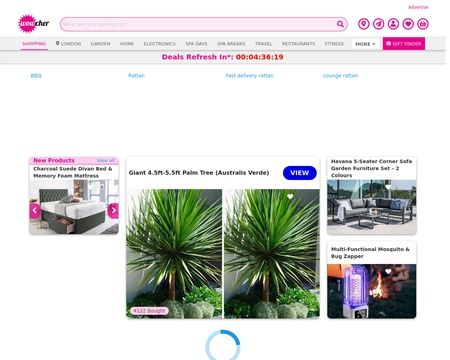The height and width of the screenshot is (360, 450).
Task: Favourite the Palm Tree deal with heart
Action: (x=290, y=197)
